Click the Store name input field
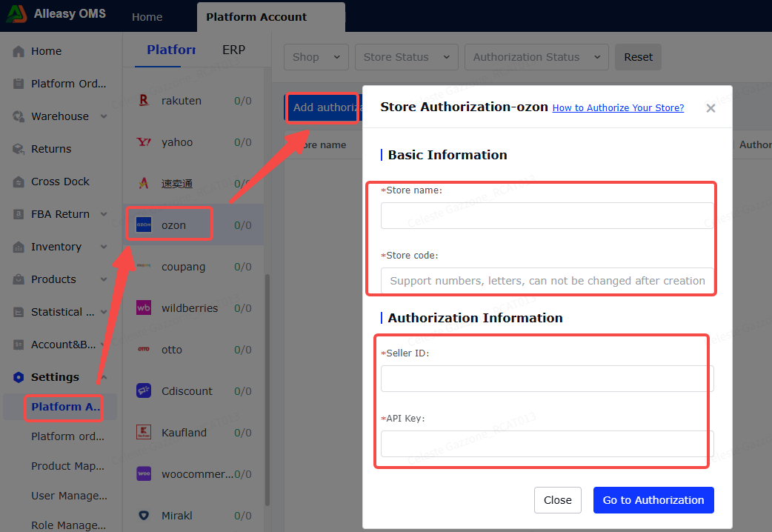 547,216
